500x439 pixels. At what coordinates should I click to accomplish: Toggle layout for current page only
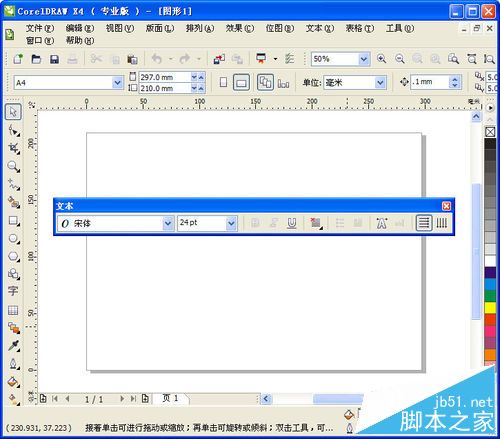pyautogui.click(x=283, y=83)
